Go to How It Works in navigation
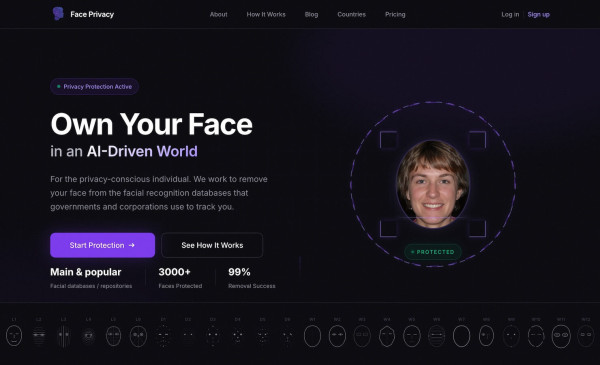This screenshot has width=600, height=365. [266, 15]
